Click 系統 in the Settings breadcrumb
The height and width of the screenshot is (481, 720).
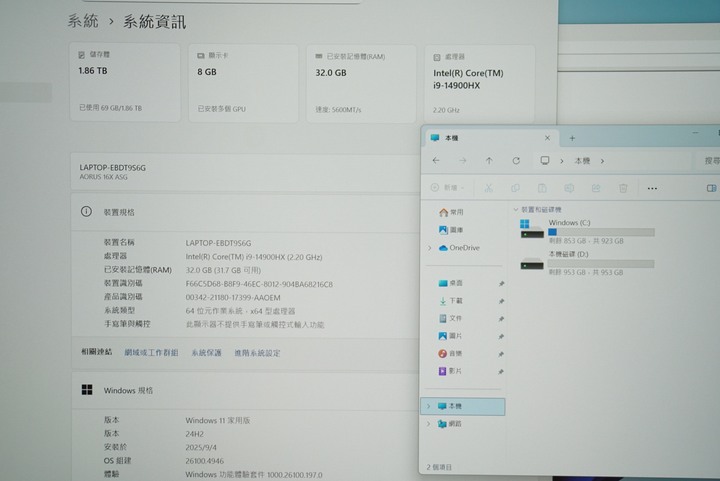(83, 21)
